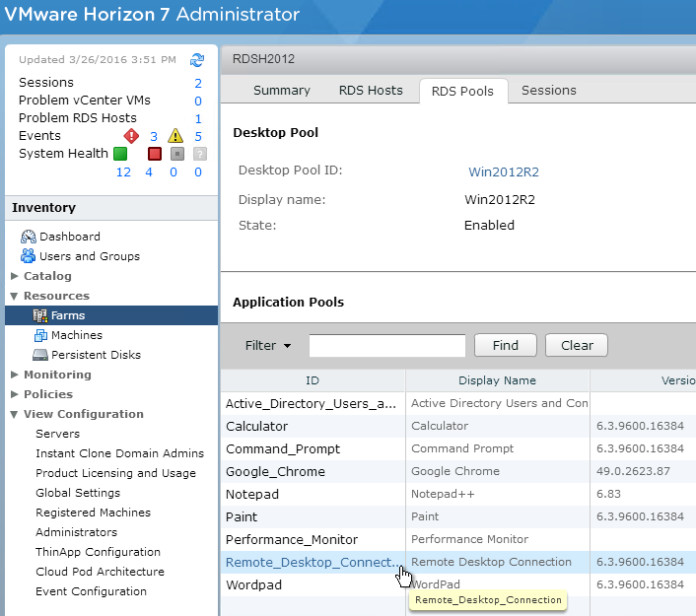Click the Sessions count 2 link
This screenshot has height=616, width=696.
click(x=198, y=83)
